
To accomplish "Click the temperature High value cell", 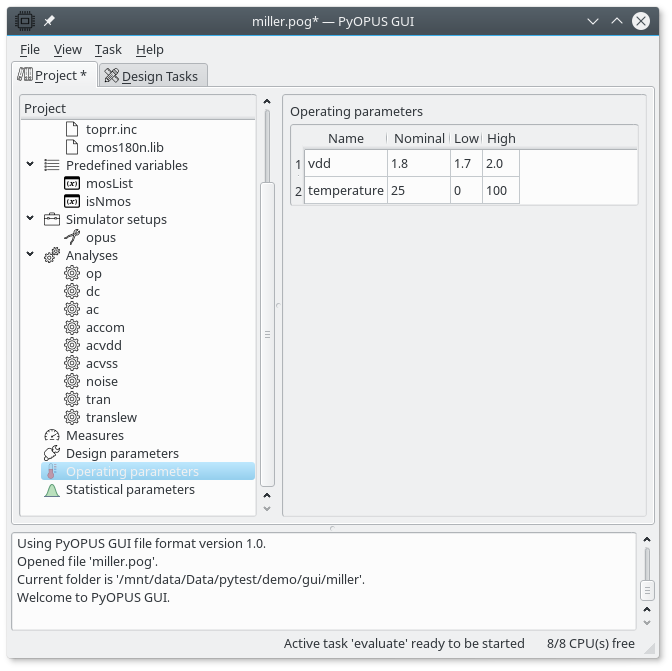I will pyautogui.click(x=500, y=190).
